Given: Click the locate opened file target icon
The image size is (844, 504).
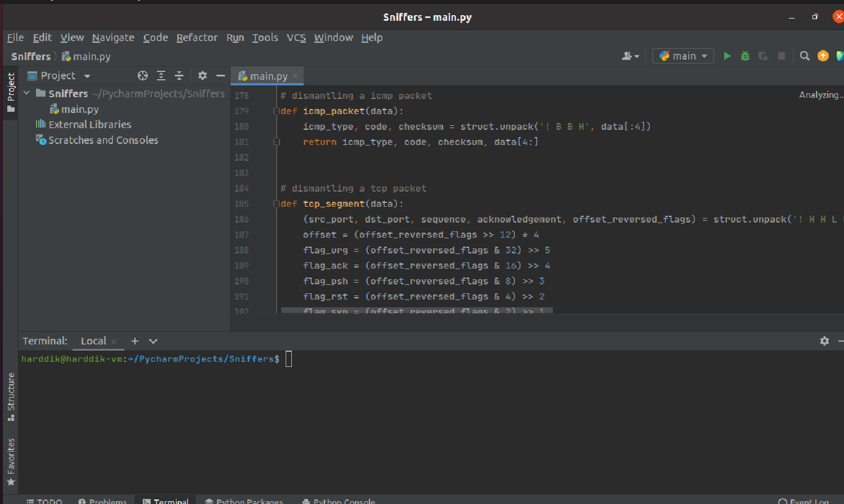Looking at the screenshot, I should pyautogui.click(x=143, y=75).
